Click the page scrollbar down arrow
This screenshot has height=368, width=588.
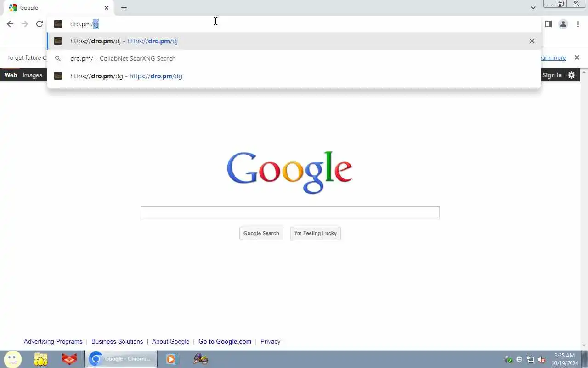[x=584, y=345]
